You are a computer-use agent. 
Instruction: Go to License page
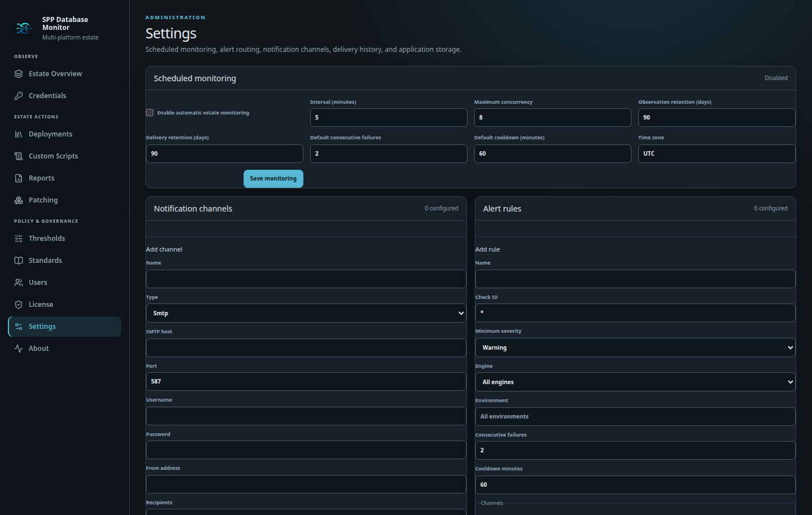click(65, 305)
